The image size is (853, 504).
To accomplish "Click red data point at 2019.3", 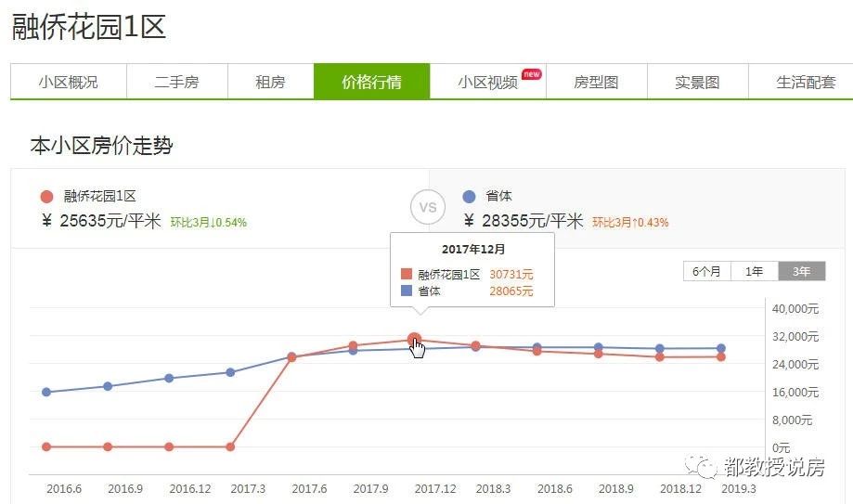I will 721,357.
